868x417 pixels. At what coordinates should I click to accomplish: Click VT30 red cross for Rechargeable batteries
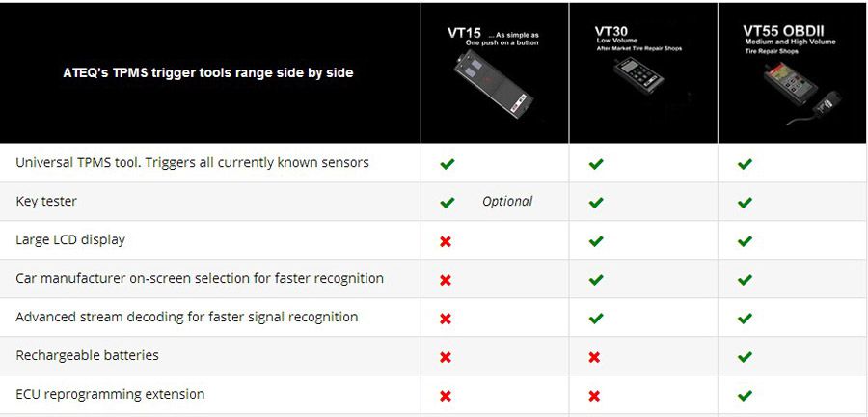[594, 357]
